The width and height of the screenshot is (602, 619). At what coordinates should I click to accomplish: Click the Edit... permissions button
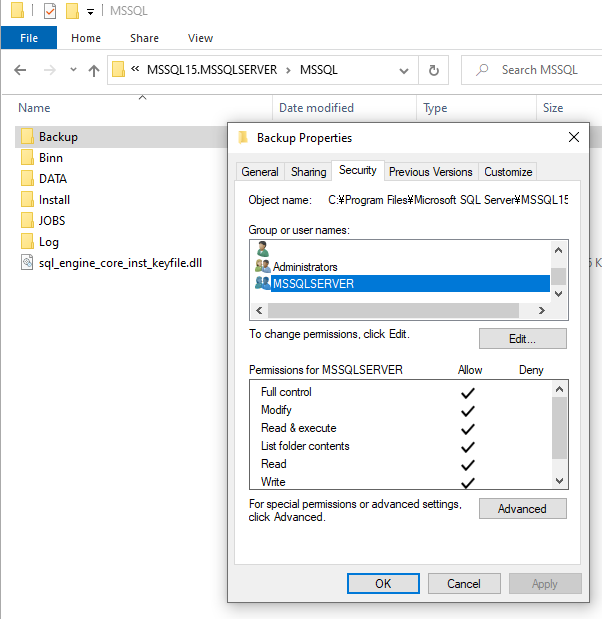(522, 339)
